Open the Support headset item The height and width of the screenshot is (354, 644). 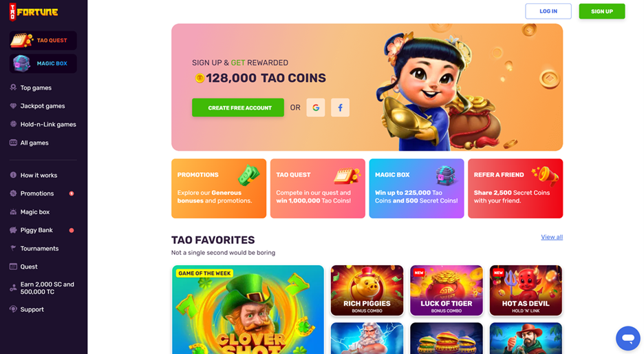(27, 309)
